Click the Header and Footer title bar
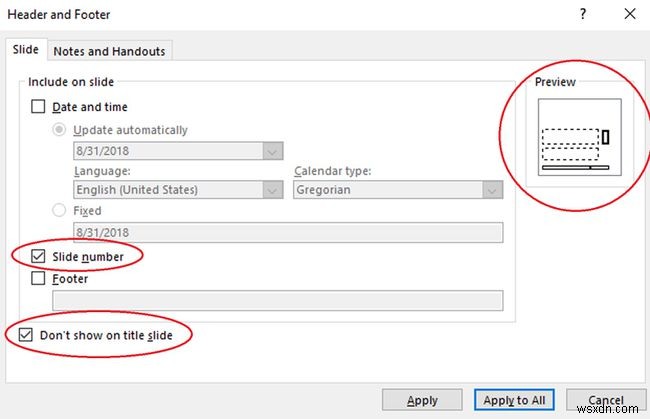 tap(250, 15)
